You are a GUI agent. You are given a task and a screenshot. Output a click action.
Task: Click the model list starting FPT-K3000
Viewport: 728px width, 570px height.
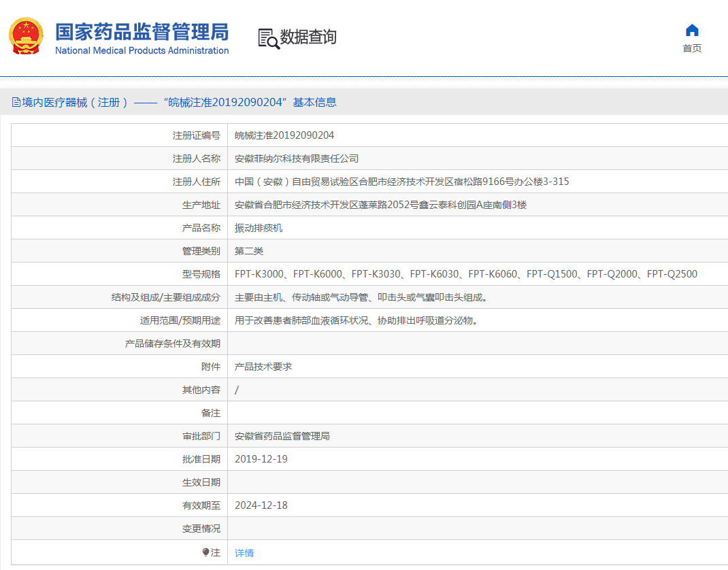[466, 274]
